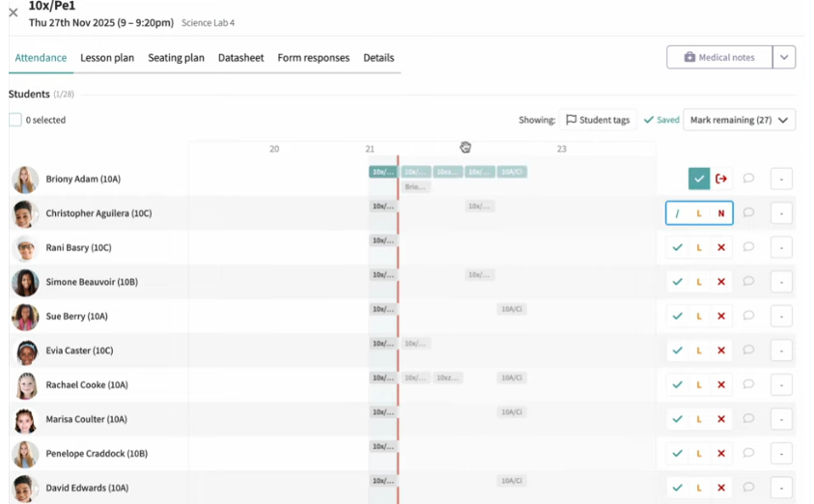Image resolution: width=814 pixels, height=504 pixels.
Task: Switch to the Seating plan tab
Action: pos(176,58)
